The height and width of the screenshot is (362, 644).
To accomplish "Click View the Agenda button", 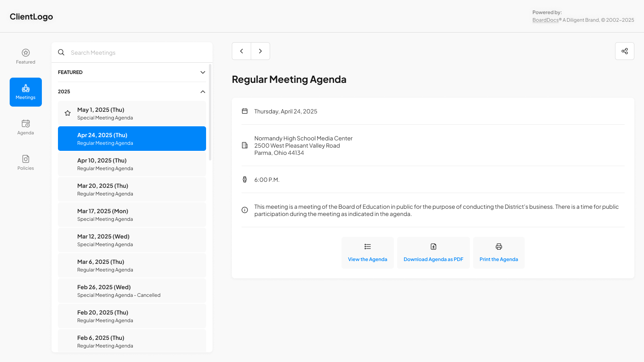I will (367, 253).
